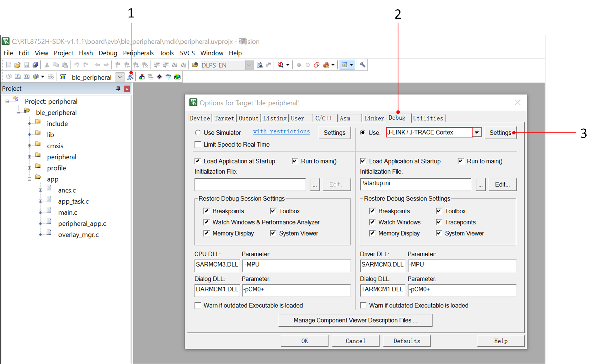This screenshot has width=595, height=364.
Task: Click the Insert Bookmark flag icon
Action: coord(118,65)
